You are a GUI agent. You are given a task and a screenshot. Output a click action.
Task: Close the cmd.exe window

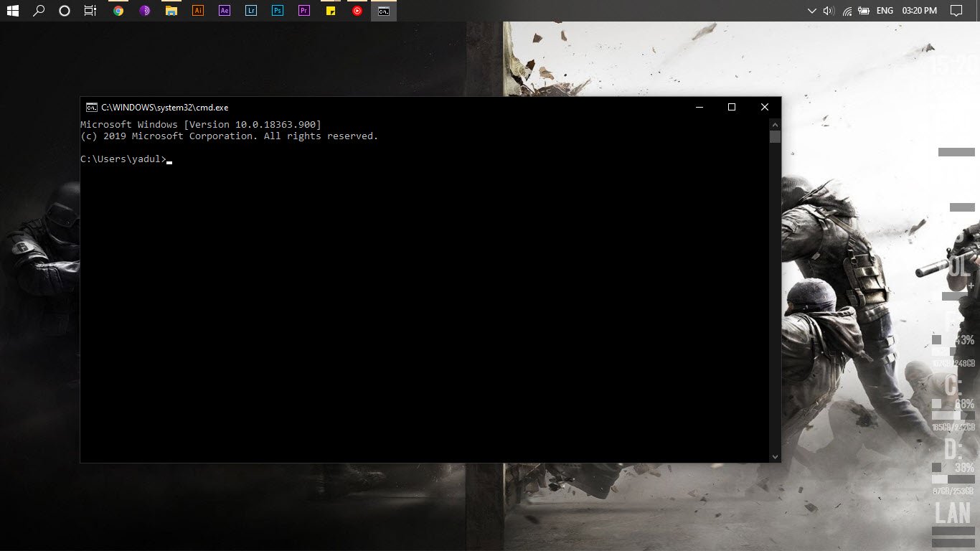coord(765,108)
